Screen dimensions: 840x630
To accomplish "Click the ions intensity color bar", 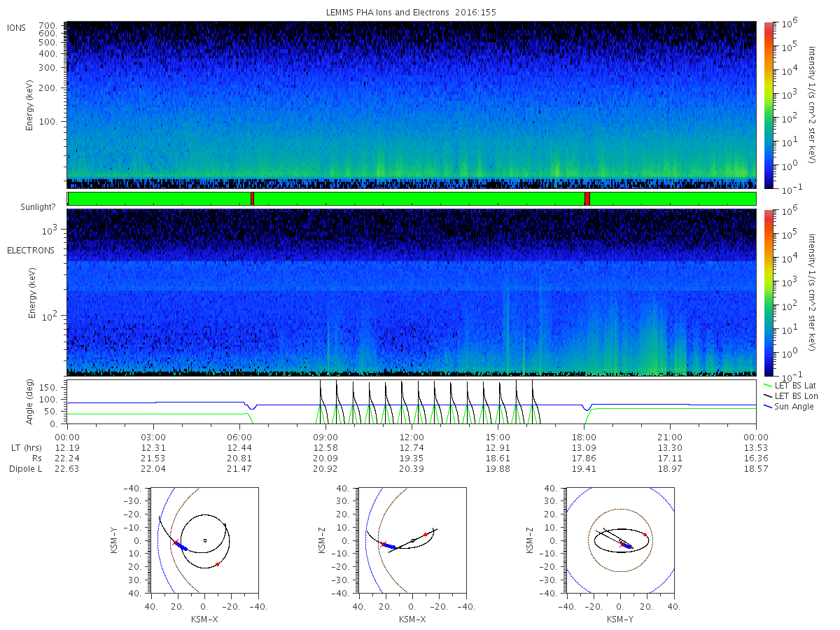I will click(768, 105).
